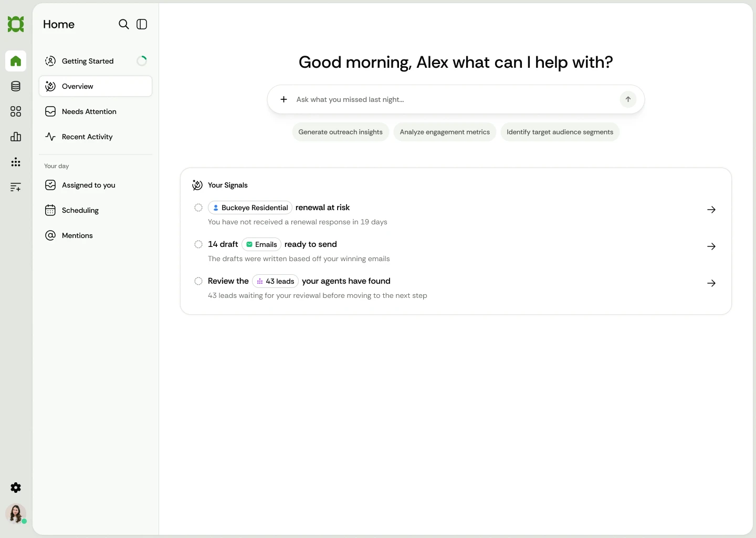Choose 'Generate outreach insights' suggestion
756x538 pixels.
[x=340, y=132]
